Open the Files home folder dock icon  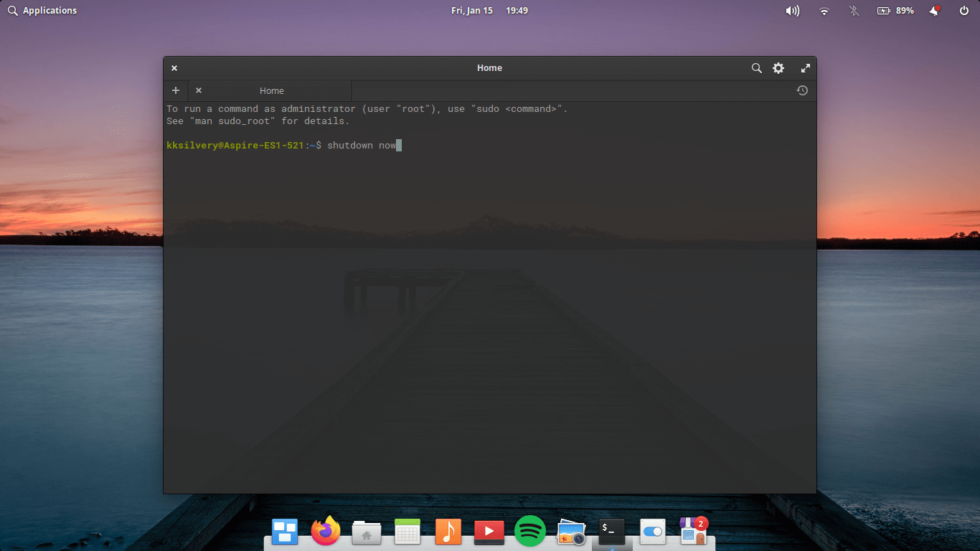[x=367, y=532]
